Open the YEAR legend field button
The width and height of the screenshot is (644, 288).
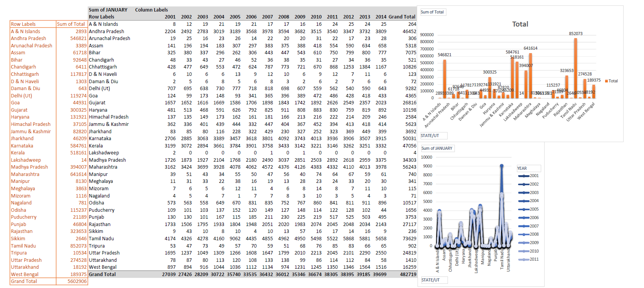click(528, 168)
